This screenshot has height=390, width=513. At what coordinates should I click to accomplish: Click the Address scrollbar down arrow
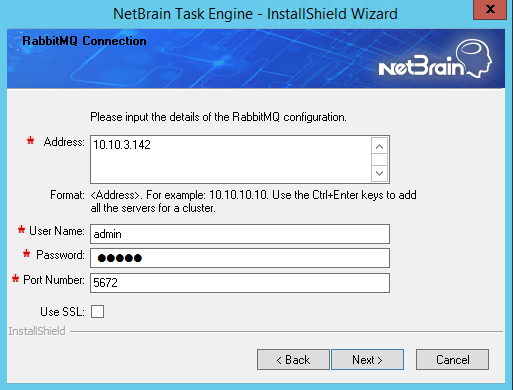point(379,173)
